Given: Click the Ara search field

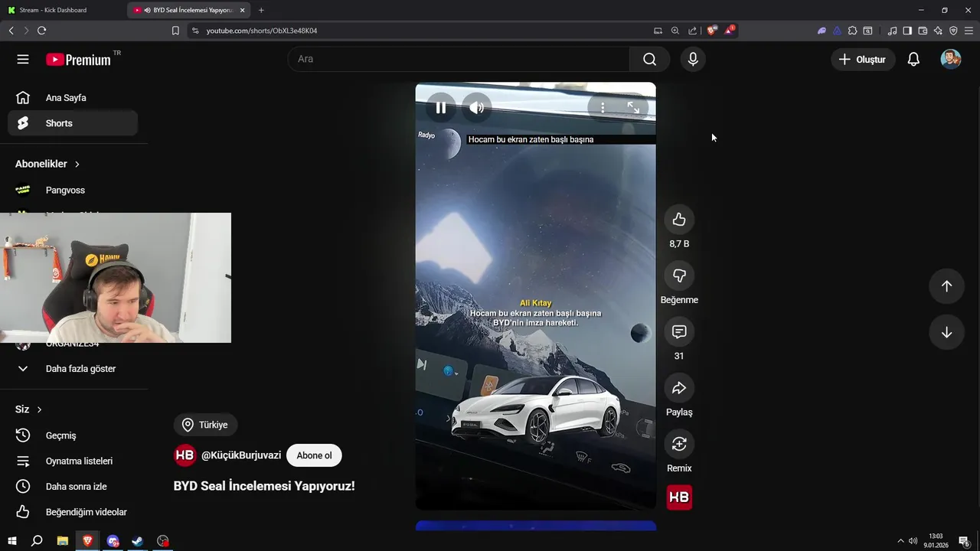Looking at the screenshot, I should pos(459,59).
